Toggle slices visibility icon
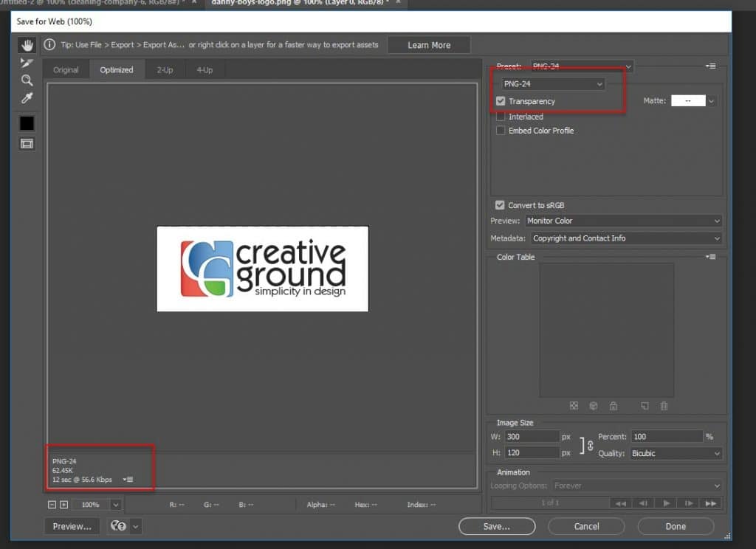Image resolution: width=756 pixels, height=549 pixels. point(27,144)
